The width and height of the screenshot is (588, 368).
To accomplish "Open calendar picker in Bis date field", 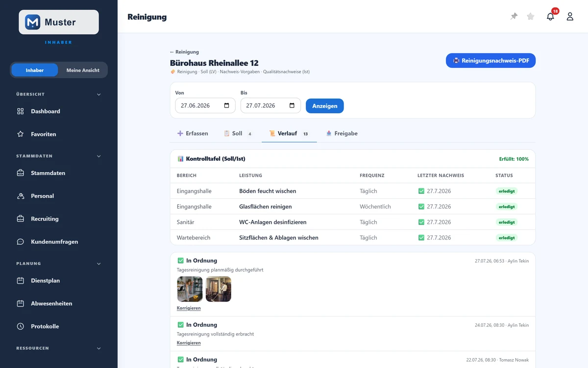I will (x=292, y=105).
